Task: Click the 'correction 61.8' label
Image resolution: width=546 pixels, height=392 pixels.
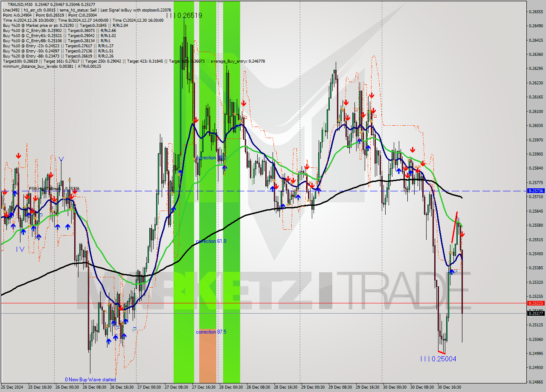Action: [x=211, y=241]
